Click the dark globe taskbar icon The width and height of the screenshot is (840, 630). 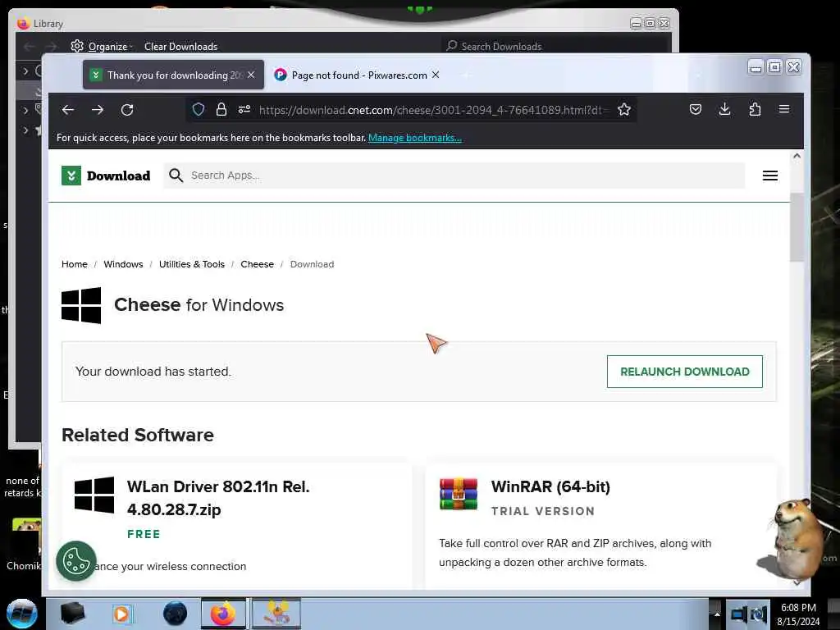coord(175,614)
